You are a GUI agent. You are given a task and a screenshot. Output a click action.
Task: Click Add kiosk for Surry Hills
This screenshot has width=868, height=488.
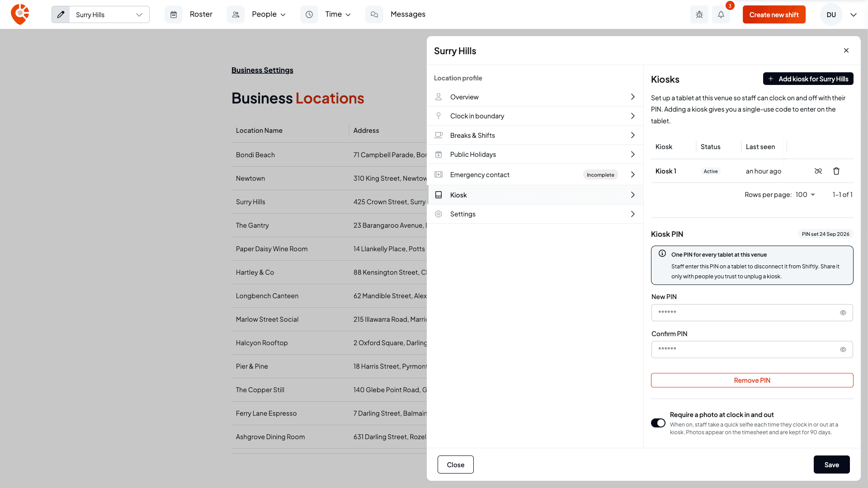[808, 79]
